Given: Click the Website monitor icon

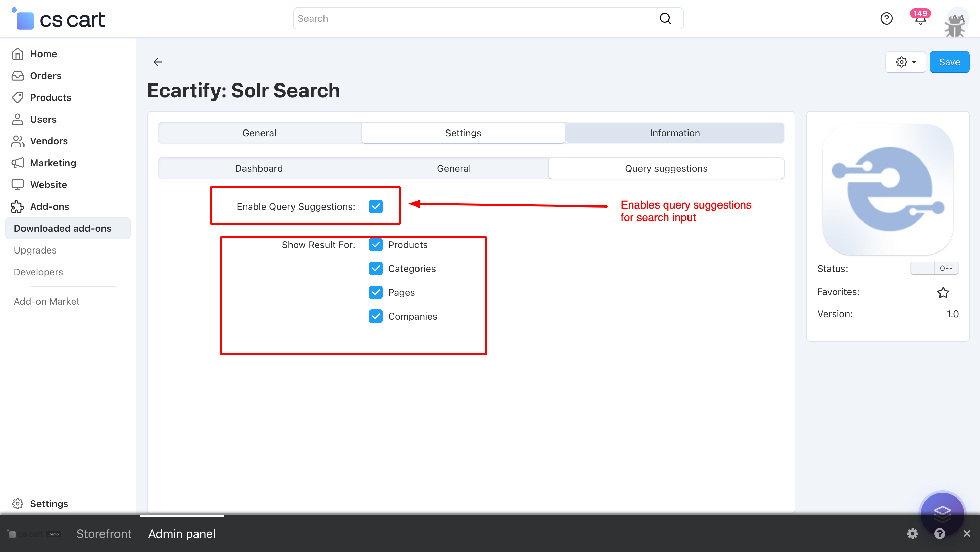Looking at the screenshot, I should pyautogui.click(x=17, y=185).
